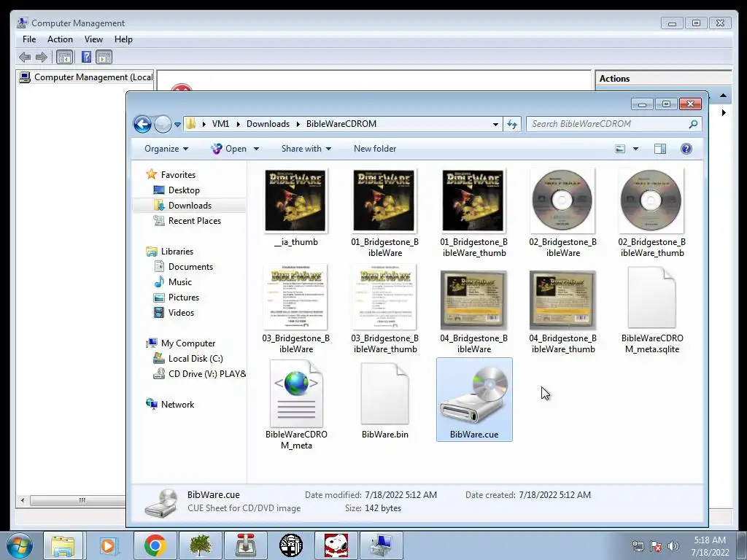Viewport: 747px width, 560px height.
Task: Select the 02_Bridgestone_BibleWare disc image
Action: (x=562, y=213)
